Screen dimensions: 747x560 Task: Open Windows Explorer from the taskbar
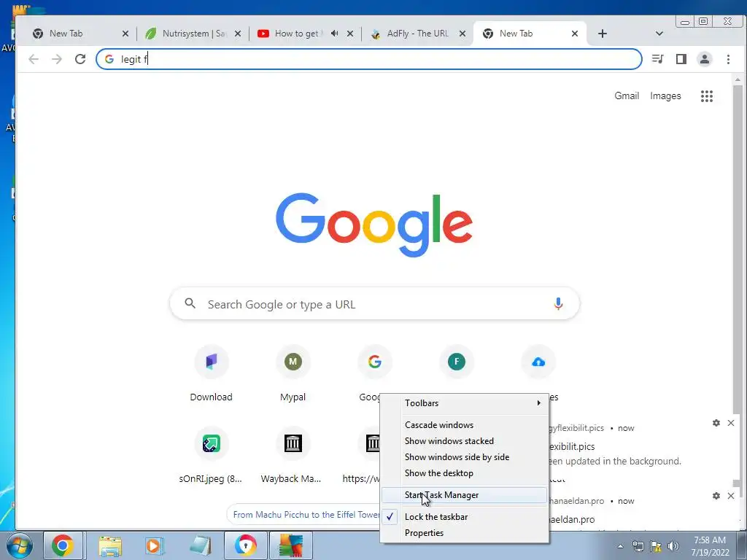click(x=111, y=545)
